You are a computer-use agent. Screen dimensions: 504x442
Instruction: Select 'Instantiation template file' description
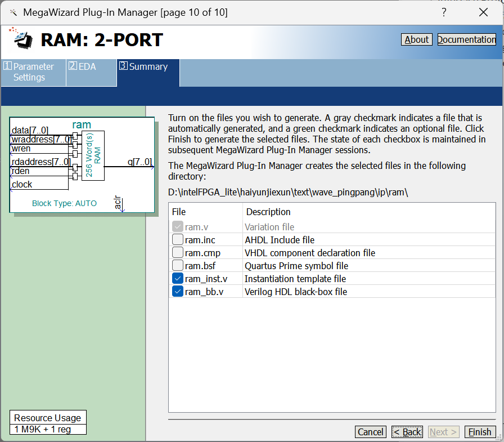295,279
